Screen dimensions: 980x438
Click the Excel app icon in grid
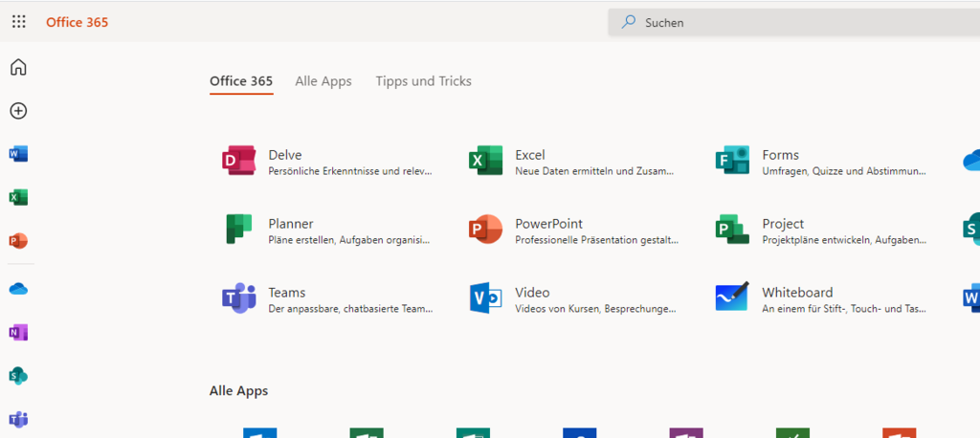[x=485, y=161]
